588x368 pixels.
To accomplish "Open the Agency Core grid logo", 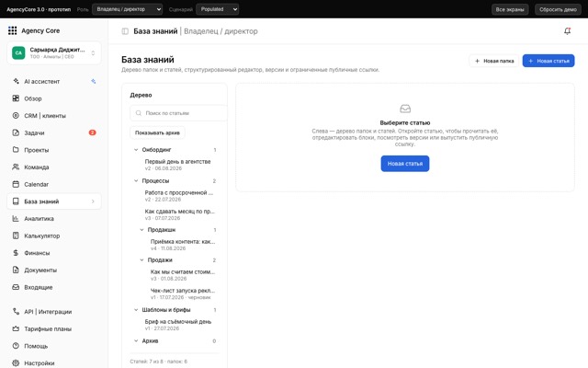I will pyautogui.click(x=12, y=30).
